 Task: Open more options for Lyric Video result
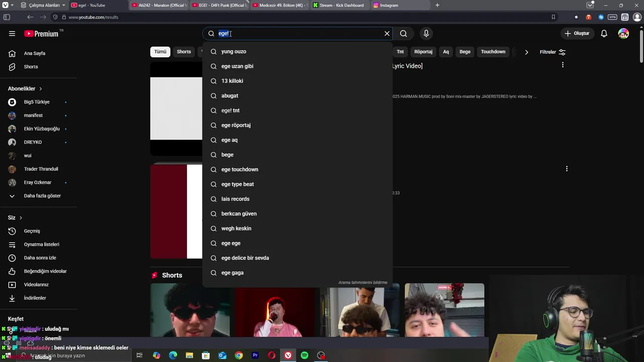point(562,65)
